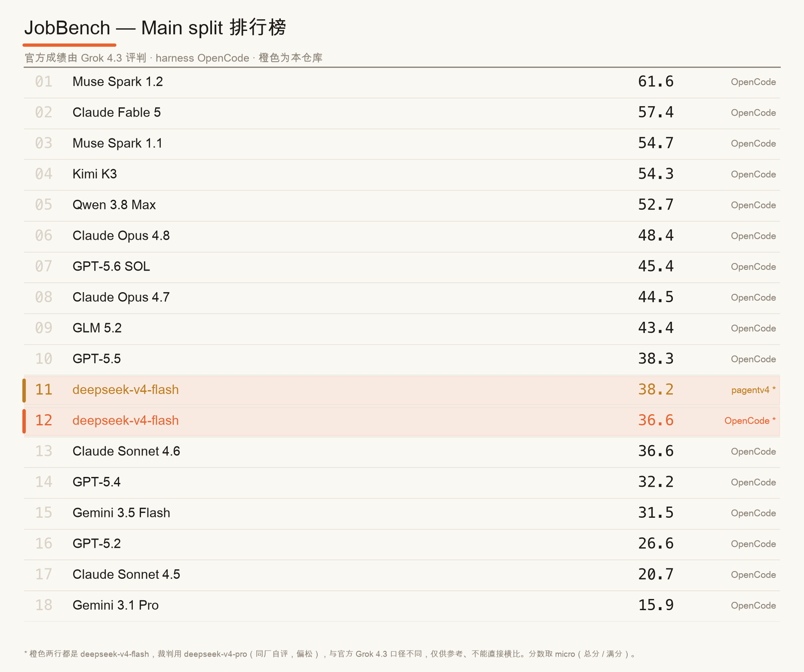Select the 'Kimi K3' model name
This screenshot has height=672, width=804.
click(95, 174)
